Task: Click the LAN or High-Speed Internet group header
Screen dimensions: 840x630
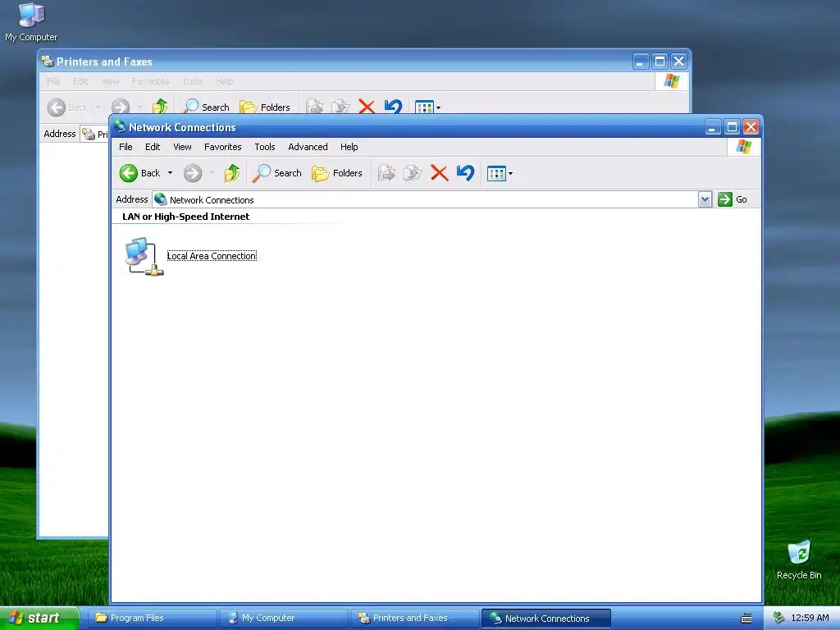Action: point(186,217)
